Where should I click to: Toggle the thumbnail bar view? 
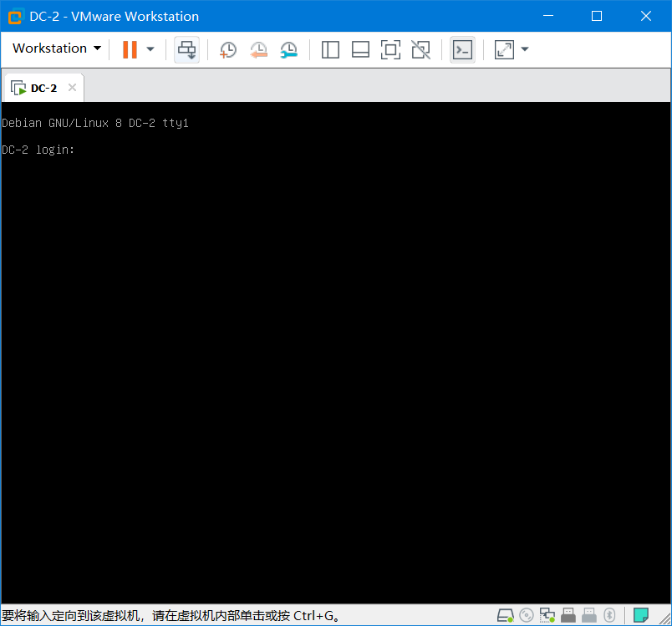click(360, 49)
